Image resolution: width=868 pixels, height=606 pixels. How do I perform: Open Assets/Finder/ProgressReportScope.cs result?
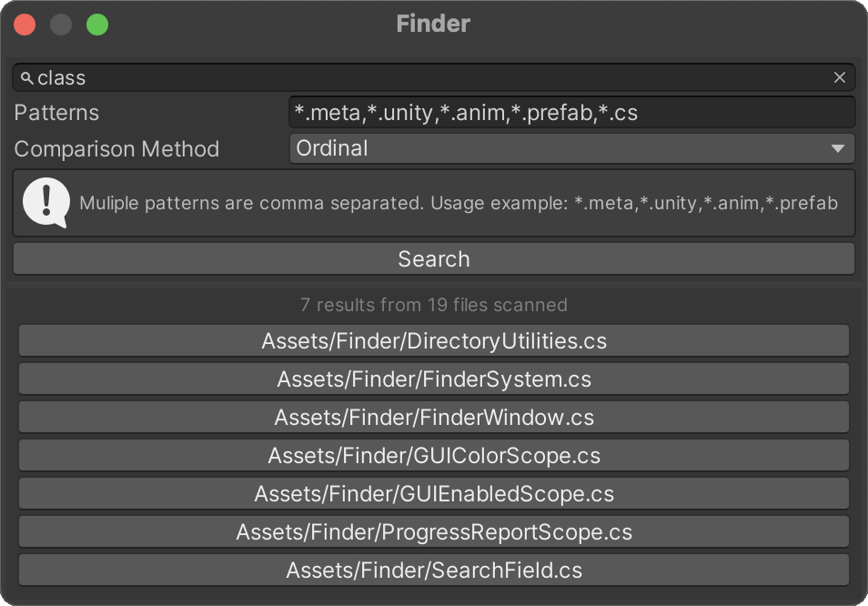click(433, 531)
